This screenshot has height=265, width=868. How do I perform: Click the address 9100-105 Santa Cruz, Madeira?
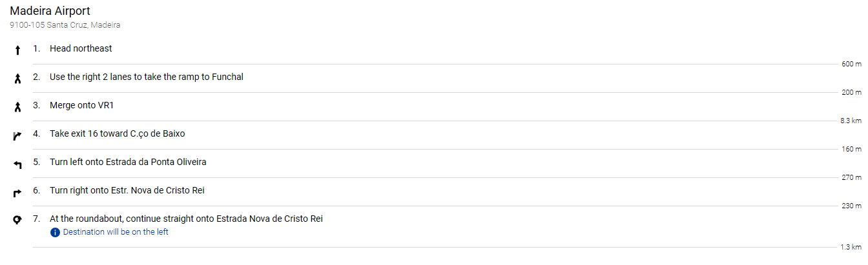[x=65, y=25]
